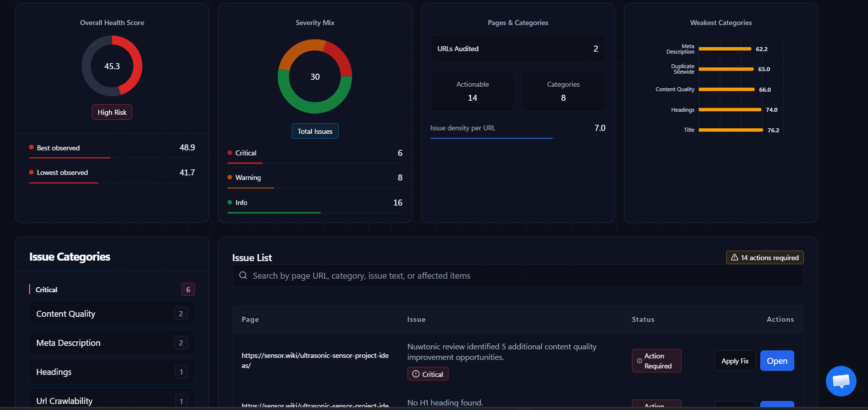Click the Page column header

point(250,319)
